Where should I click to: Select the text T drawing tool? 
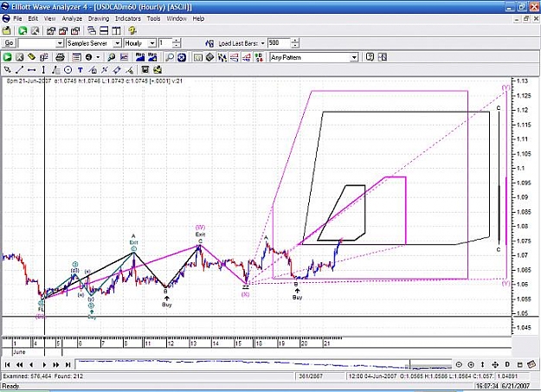point(80,70)
